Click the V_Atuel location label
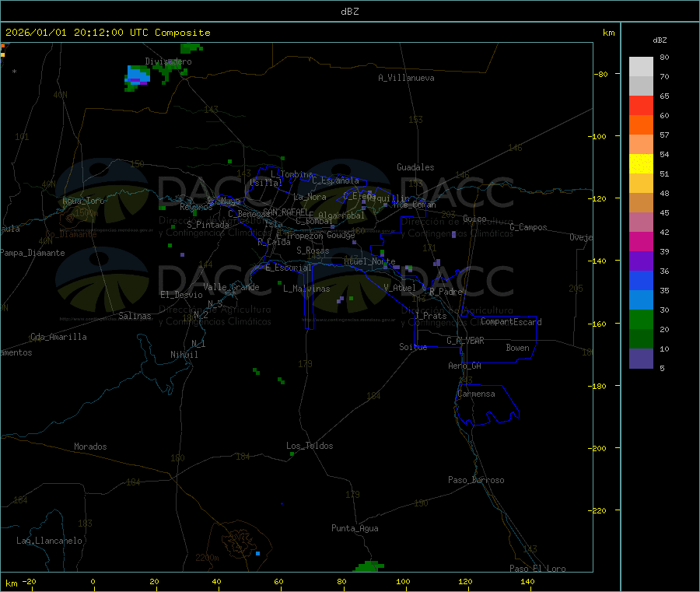Screen dimensions: 700x592 click(400, 288)
